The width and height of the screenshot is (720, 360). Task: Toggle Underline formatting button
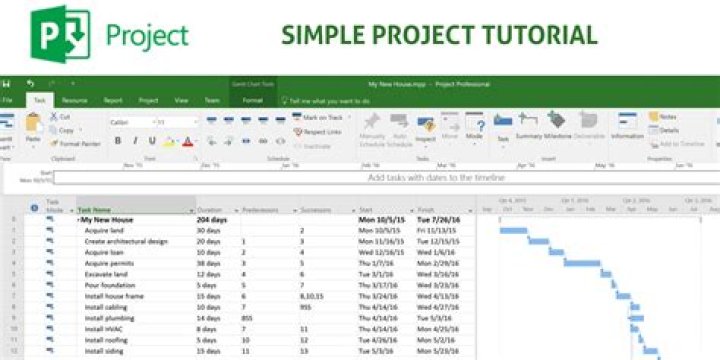tap(152, 141)
